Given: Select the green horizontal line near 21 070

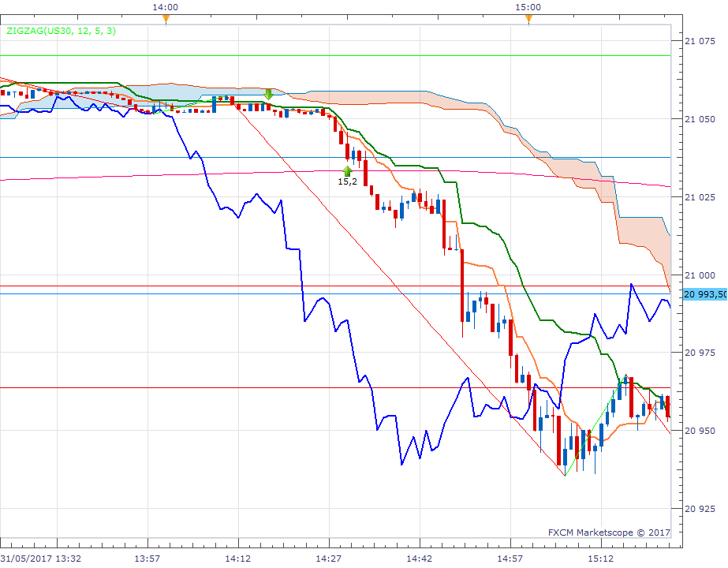Looking at the screenshot, I should [335, 56].
